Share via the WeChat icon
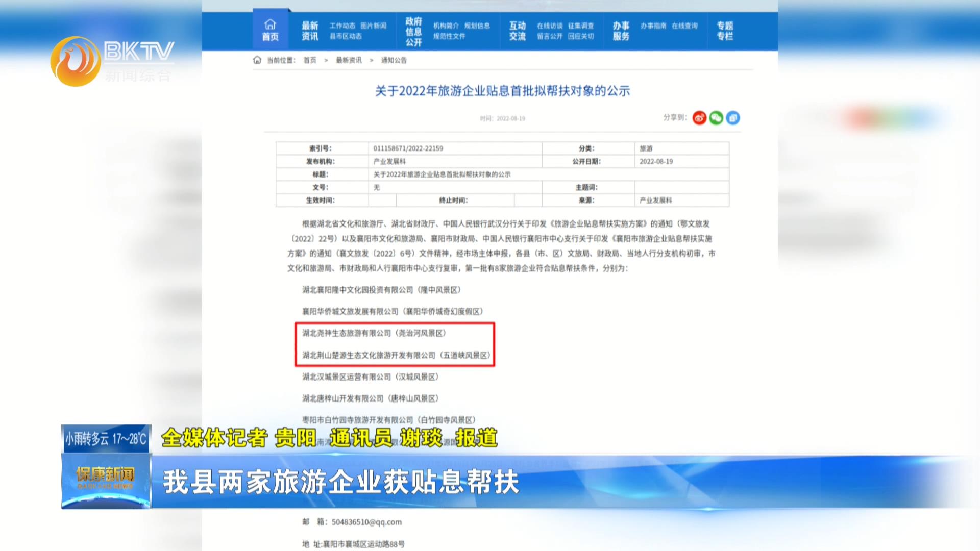Image resolution: width=980 pixels, height=551 pixels. [716, 118]
